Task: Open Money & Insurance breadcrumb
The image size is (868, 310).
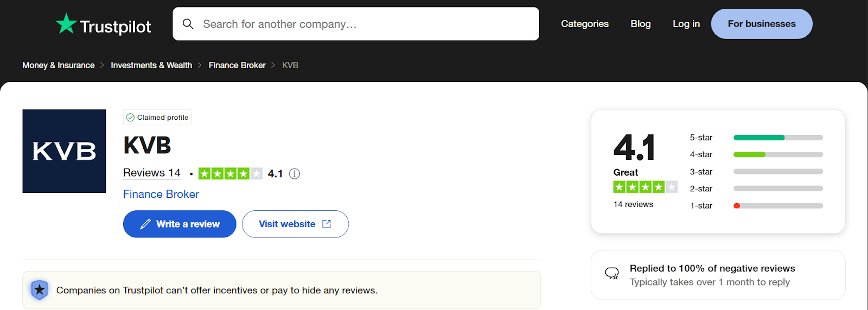Action: point(59,65)
